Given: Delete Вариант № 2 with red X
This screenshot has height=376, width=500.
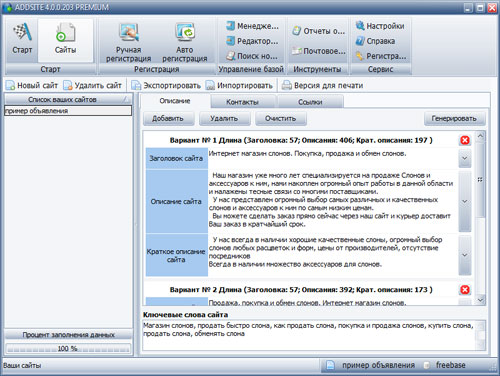Looking at the screenshot, I should coord(465,290).
